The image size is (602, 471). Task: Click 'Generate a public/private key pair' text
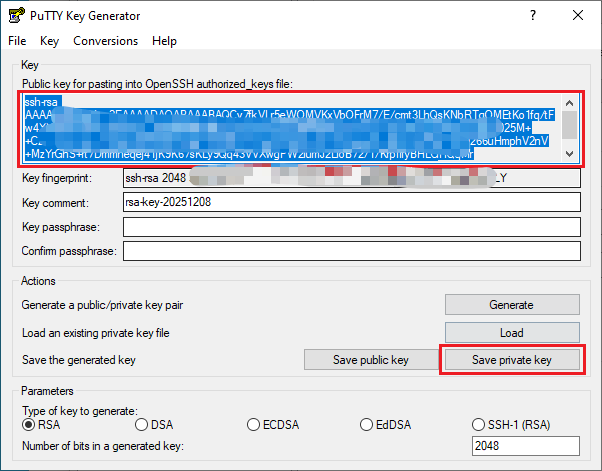point(102,305)
